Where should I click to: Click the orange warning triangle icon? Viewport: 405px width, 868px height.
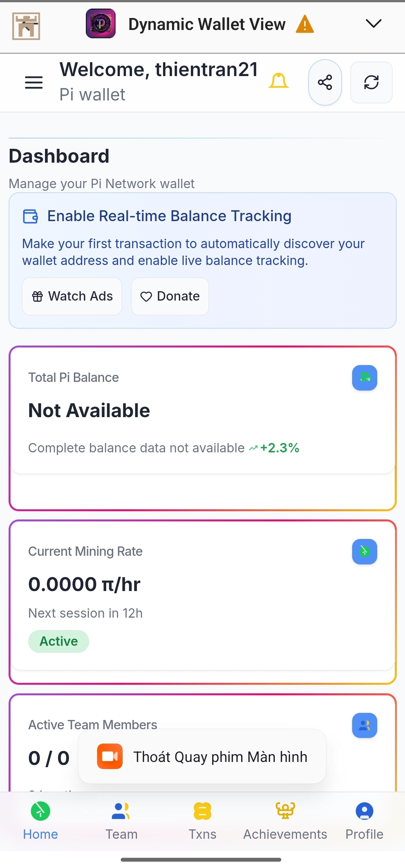coord(304,24)
